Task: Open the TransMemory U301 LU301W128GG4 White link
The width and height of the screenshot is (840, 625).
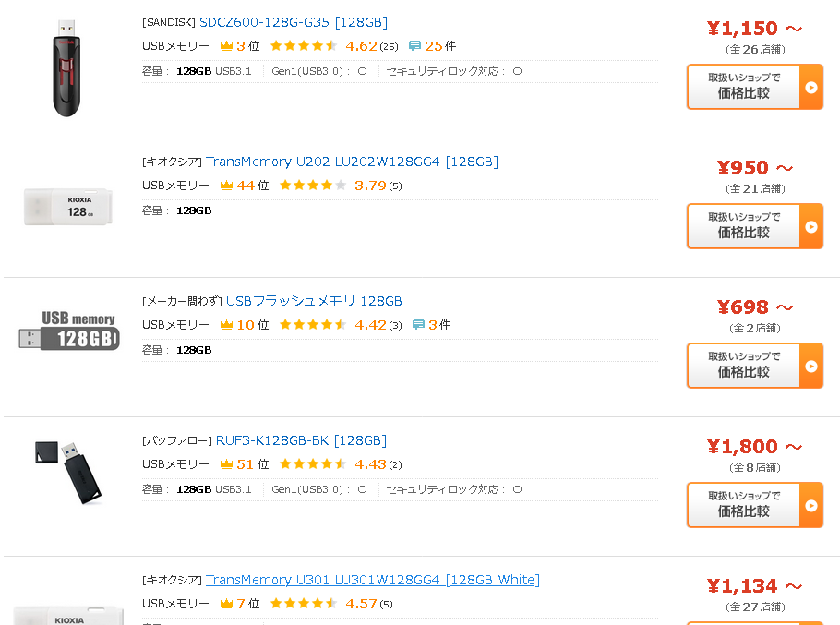Action: click(373, 580)
